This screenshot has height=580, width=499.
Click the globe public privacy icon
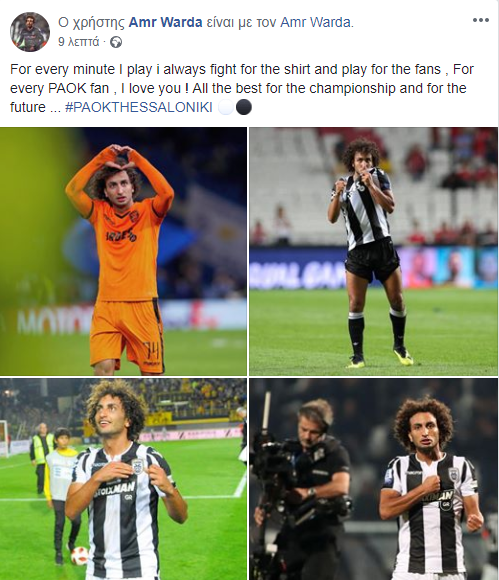coord(116,43)
